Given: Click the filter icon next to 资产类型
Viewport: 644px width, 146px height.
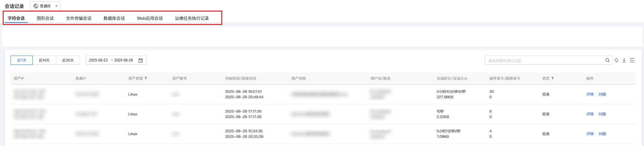Looking at the screenshot, I should point(146,78).
